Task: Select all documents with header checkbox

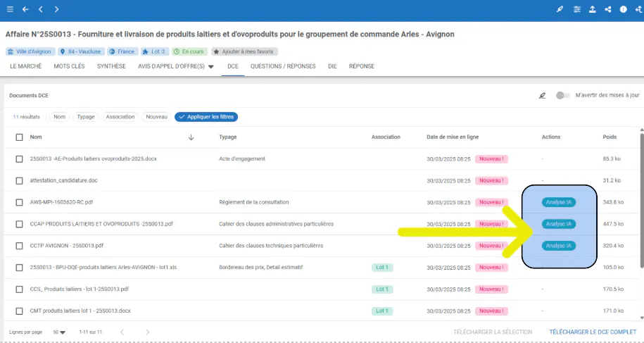Action: click(x=20, y=137)
